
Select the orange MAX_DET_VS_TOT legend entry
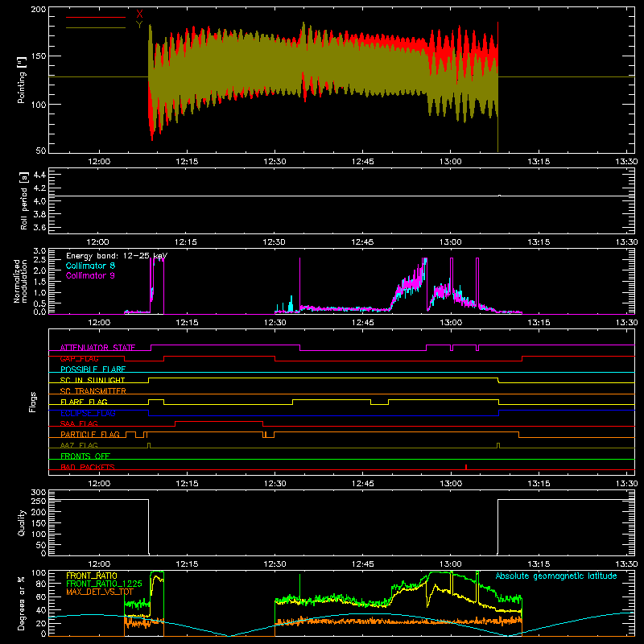coord(100,592)
